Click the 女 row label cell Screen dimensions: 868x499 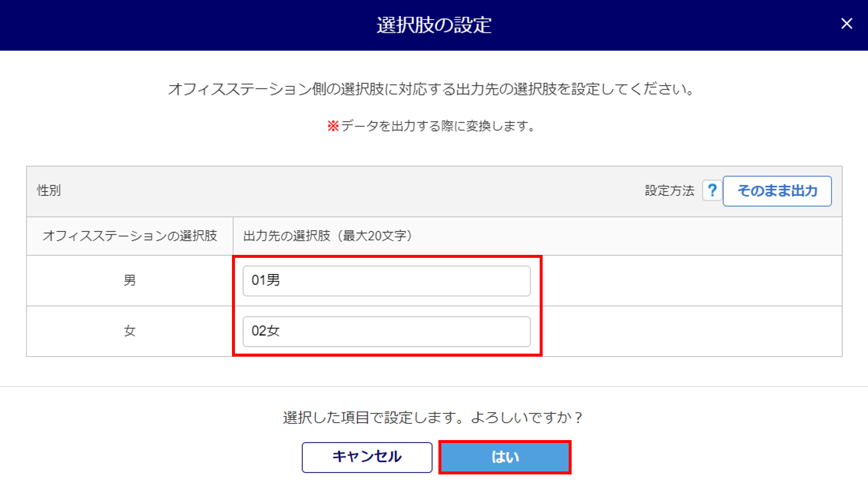(130, 331)
